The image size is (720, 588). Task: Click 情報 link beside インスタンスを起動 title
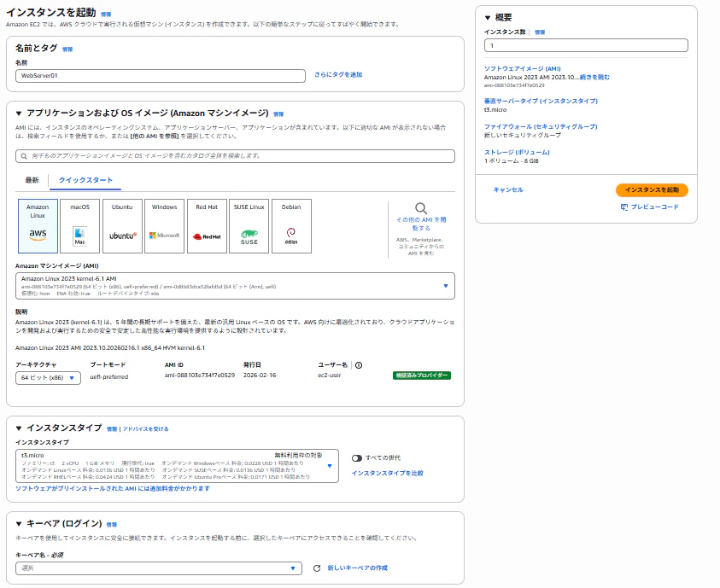106,15
